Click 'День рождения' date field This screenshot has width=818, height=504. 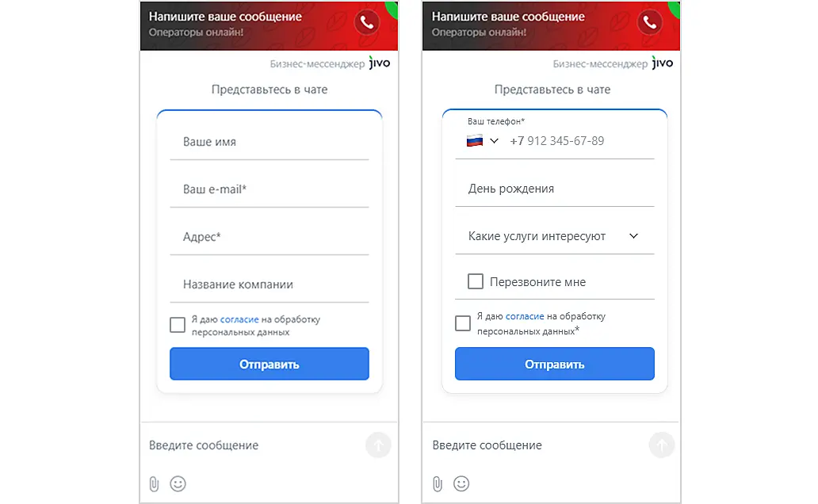pos(555,189)
